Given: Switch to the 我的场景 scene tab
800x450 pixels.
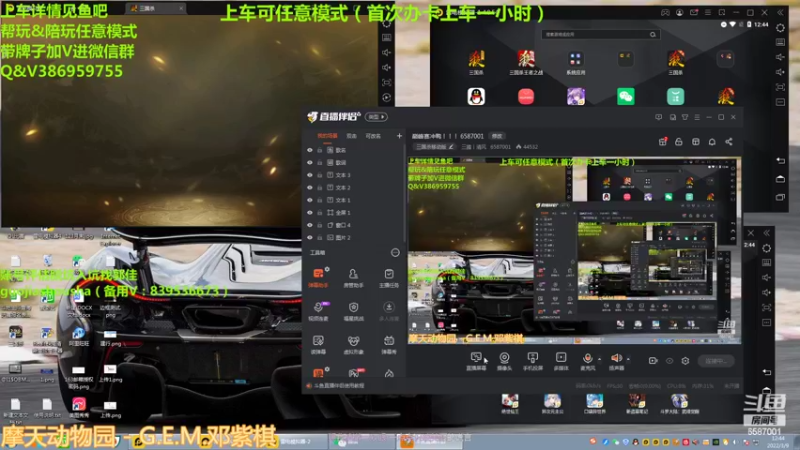Looking at the screenshot, I should pos(328,136).
